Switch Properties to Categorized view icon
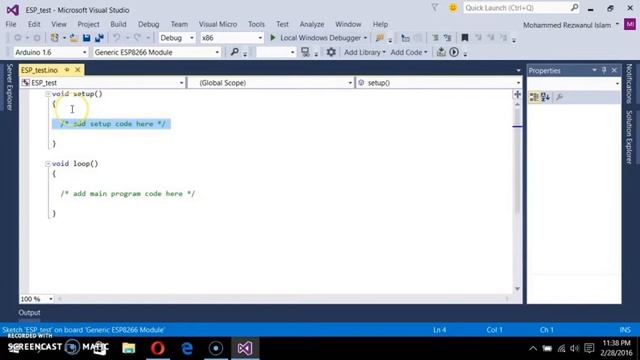Image resolution: width=640 pixels, height=360 pixels. (534, 97)
